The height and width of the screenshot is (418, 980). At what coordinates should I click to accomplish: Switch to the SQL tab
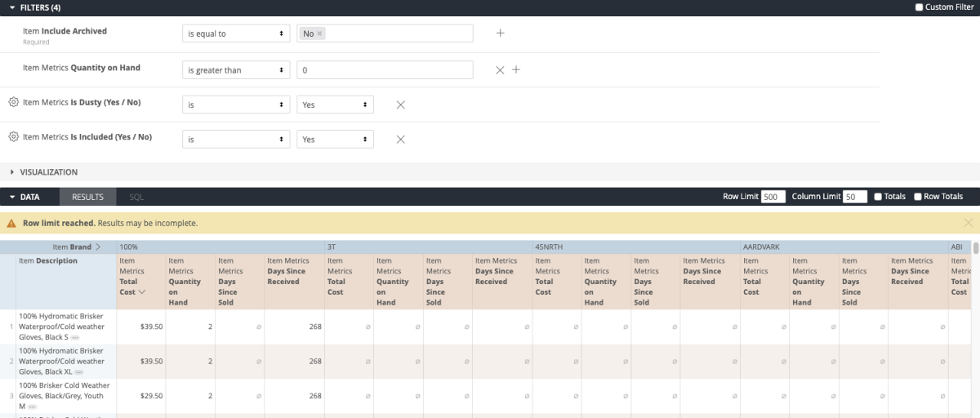pyautogui.click(x=136, y=197)
